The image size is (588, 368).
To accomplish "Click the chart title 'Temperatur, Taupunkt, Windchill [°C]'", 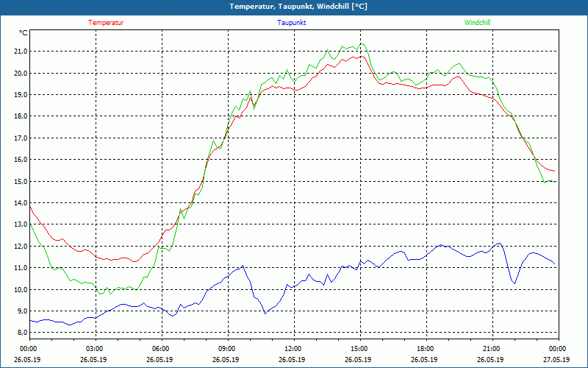I will point(298,7).
